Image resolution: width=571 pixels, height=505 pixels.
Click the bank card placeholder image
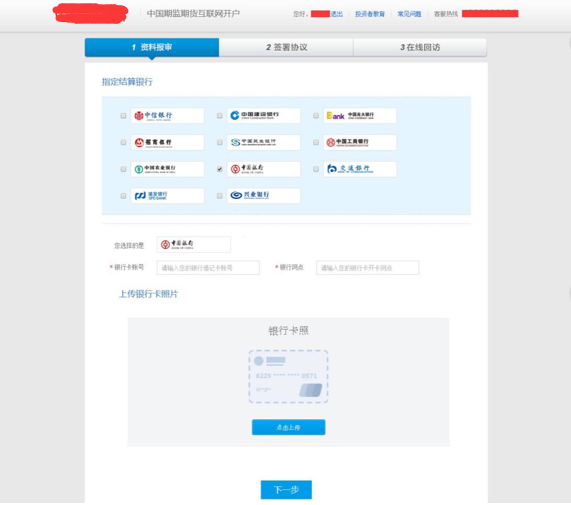(288, 376)
